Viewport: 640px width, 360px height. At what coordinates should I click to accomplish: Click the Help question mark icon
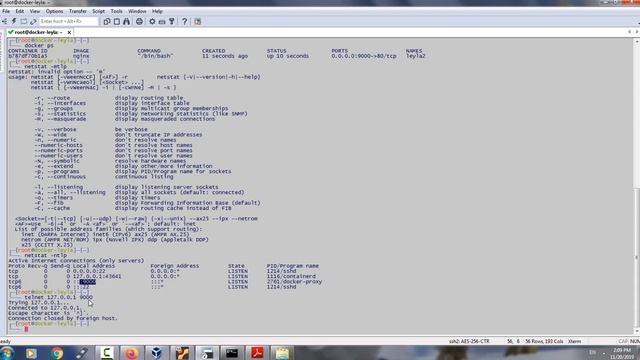click(184, 21)
